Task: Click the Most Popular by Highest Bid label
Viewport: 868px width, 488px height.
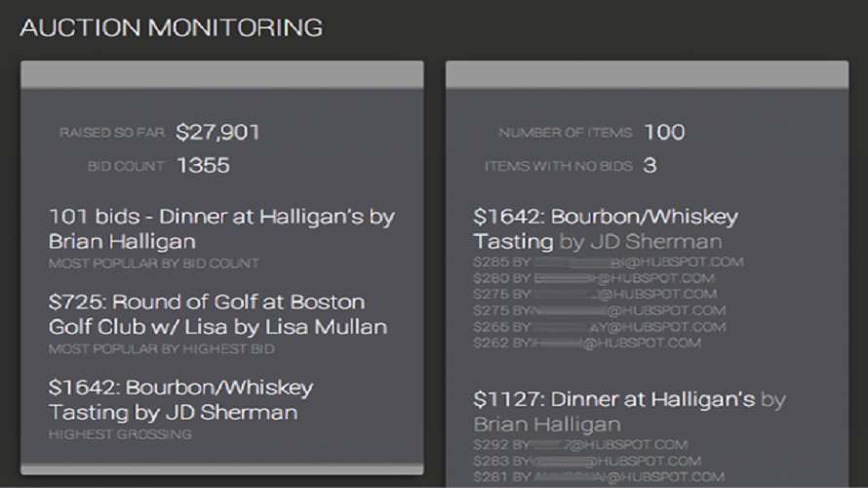Action: point(162,349)
